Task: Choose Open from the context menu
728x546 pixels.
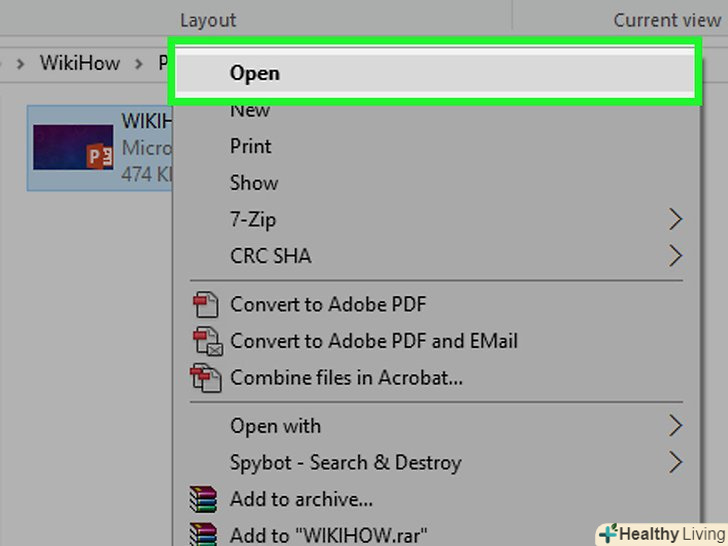Action: (x=255, y=72)
